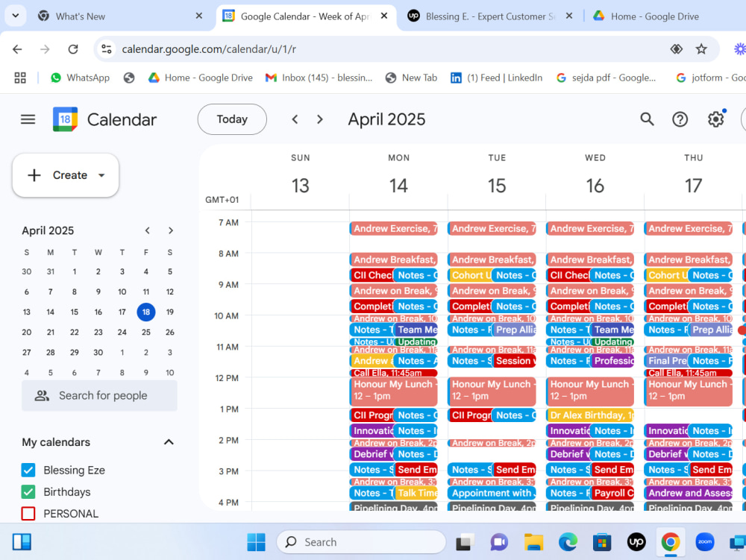Click the Windows taskbar Search box

(362, 542)
